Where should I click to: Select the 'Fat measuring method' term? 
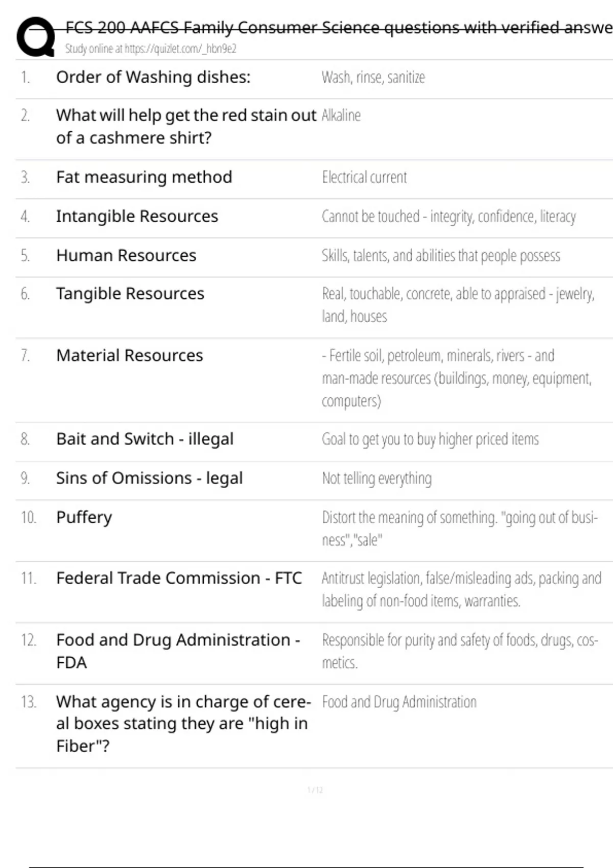(x=144, y=177)
